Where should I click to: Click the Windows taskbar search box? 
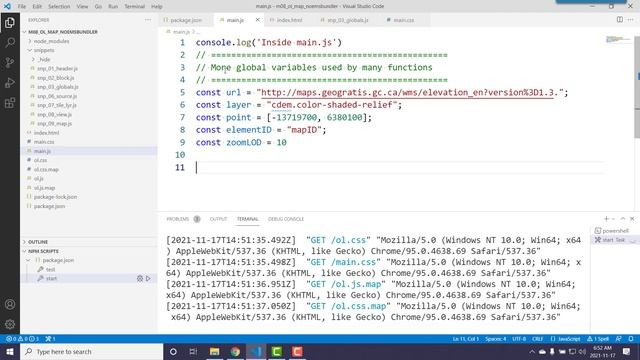pos(91,351)
